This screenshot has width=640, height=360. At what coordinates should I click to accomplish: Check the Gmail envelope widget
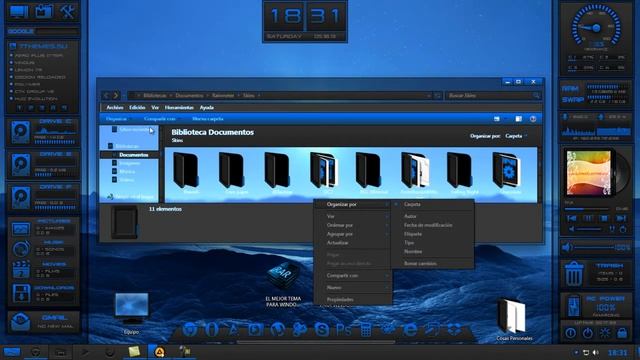point(20,322)
